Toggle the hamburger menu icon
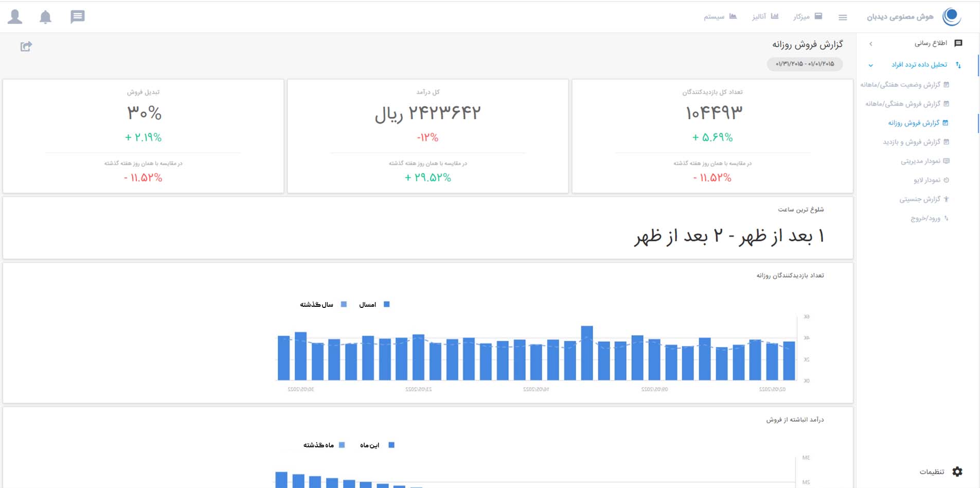Viewport: 980px width, 488px height. [x=843, y=18]
